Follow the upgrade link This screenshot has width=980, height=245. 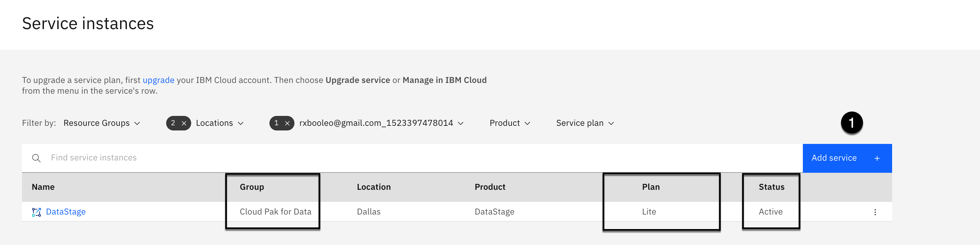coord(158,80)
